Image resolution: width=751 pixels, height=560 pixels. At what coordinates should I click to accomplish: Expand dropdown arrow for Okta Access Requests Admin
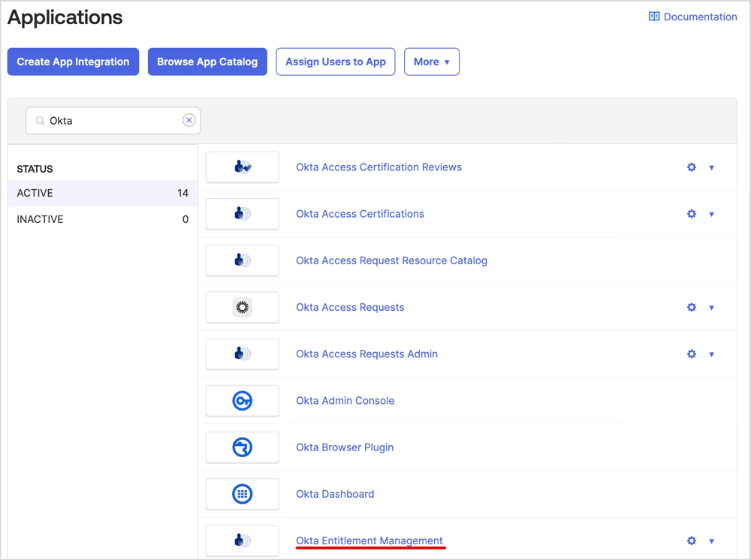pyautogui.click(x=712, y=354)
